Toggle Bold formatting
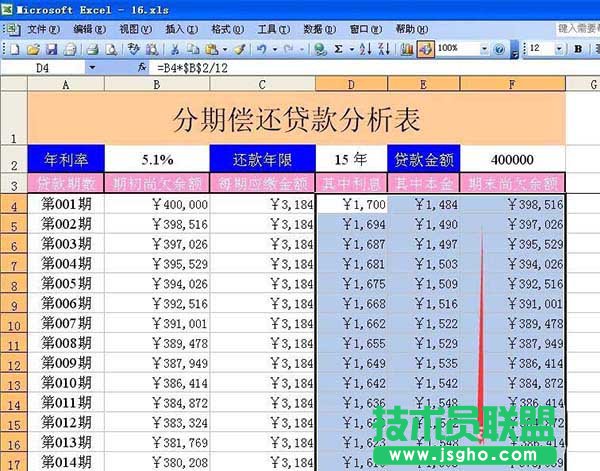Screen dimensions: 600x471 (578, 49)
